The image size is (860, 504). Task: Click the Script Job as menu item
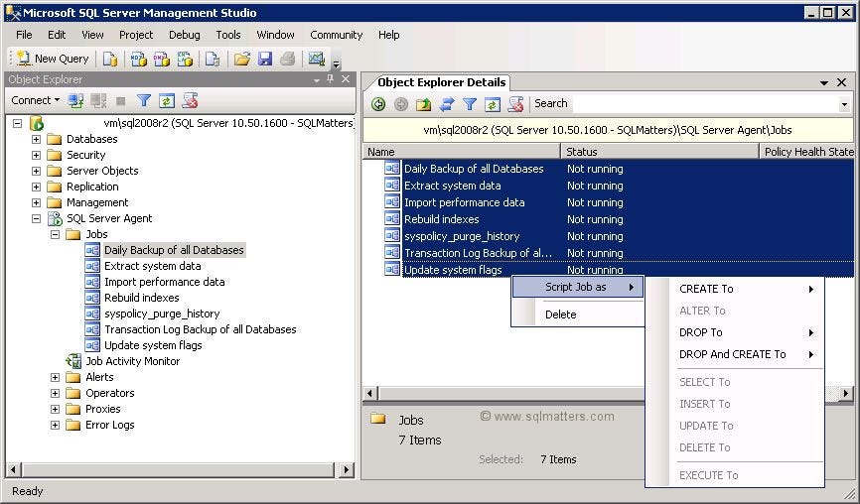[578, 287]
